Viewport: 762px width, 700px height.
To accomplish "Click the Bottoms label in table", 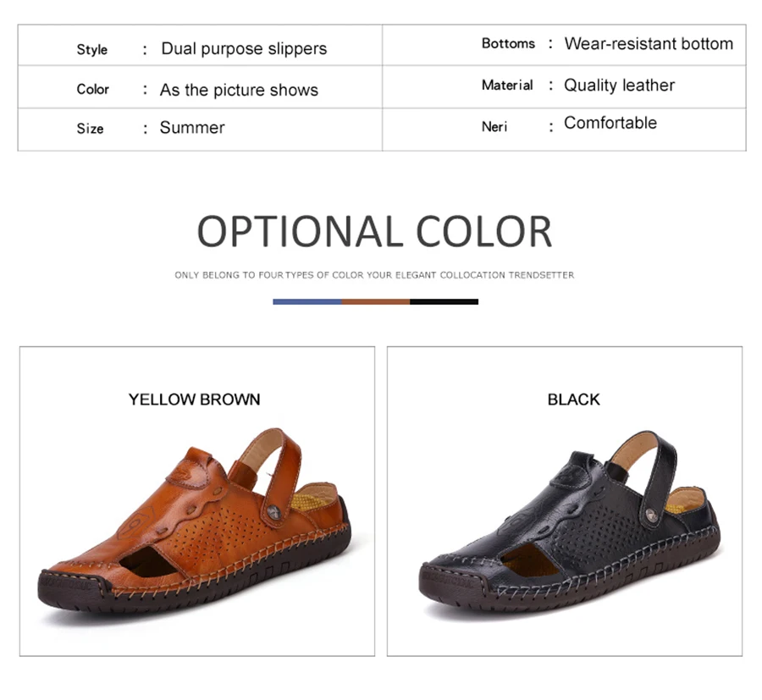I will pos(508,43).
